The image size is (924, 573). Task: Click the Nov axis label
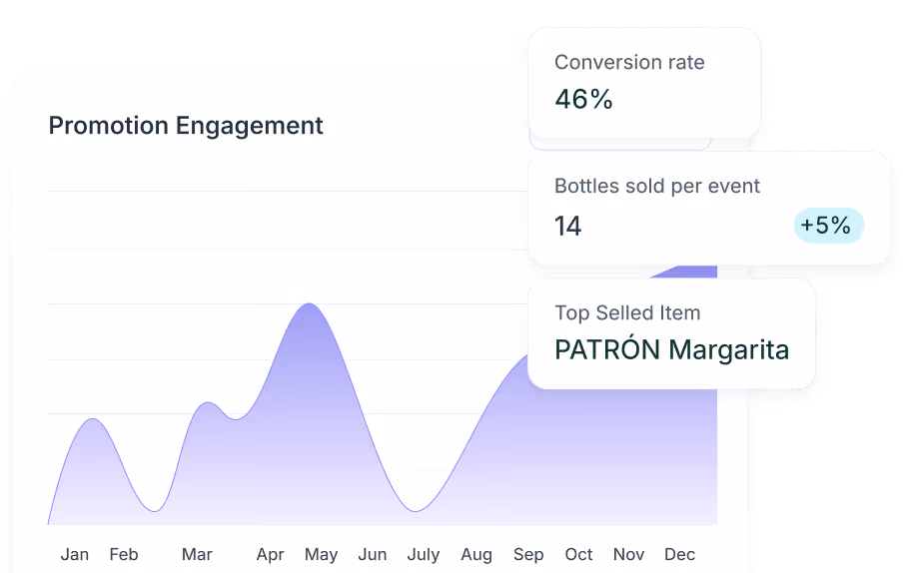pos(628,554)
